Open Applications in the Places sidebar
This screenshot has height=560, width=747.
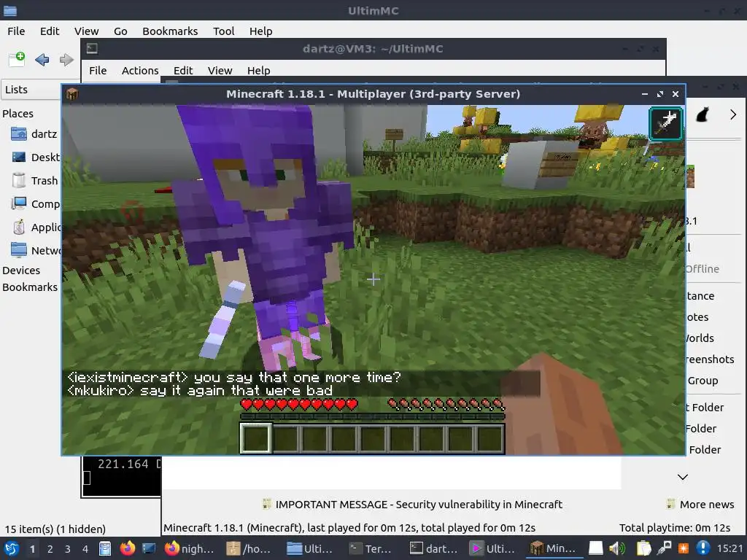click(x=36, y=227)
